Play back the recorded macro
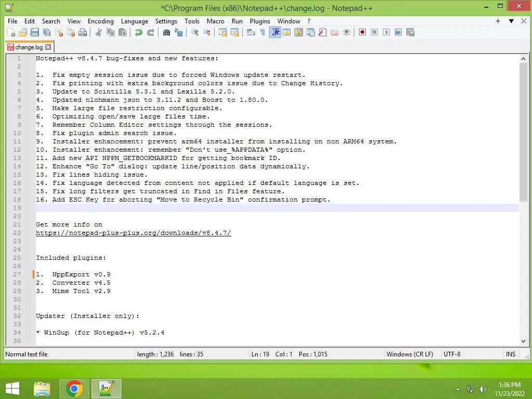The height and width of the screenshot is (399, 532). 386,32
